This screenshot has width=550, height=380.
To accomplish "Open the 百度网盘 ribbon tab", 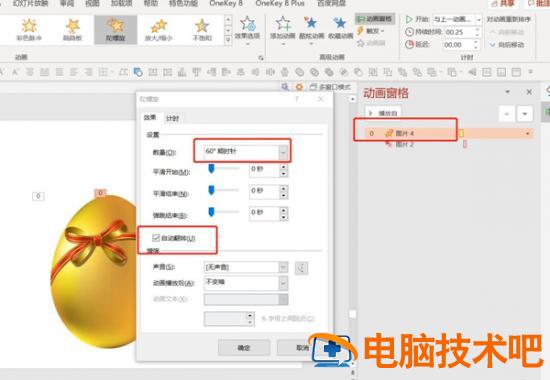I will [x=331, y=4].
